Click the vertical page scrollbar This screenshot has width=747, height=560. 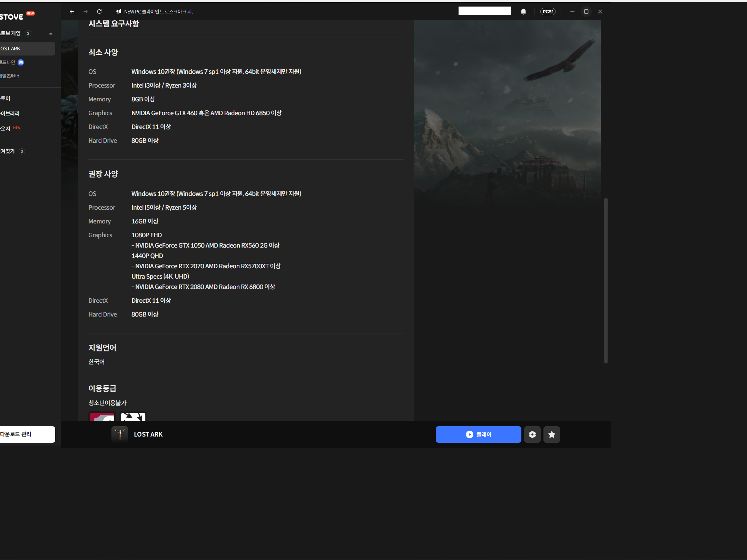tap(606, 280)
